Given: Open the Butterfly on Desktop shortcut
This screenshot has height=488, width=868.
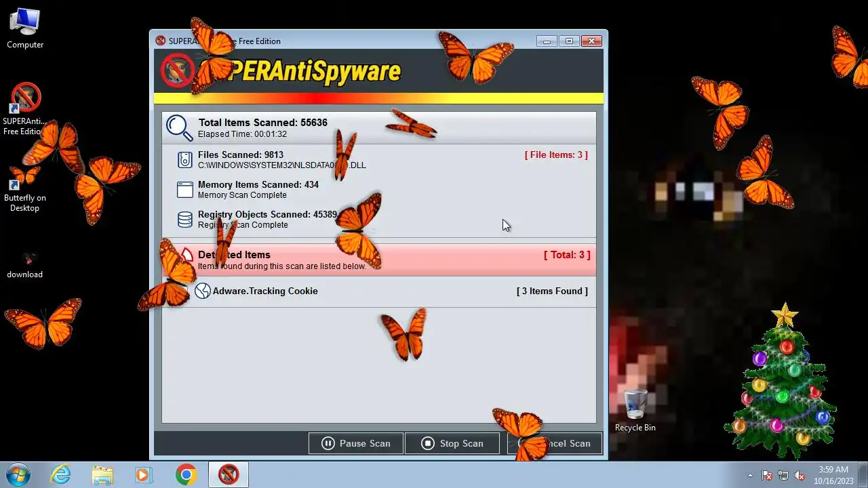Looking at the screenshot, I should pos(25,188).
